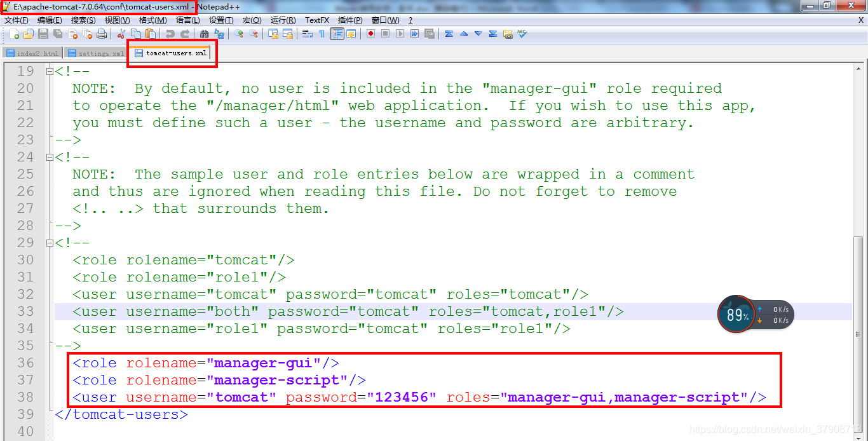Select the tomcat-users.xml tab
868x441 pixels.
pos(170,53)
